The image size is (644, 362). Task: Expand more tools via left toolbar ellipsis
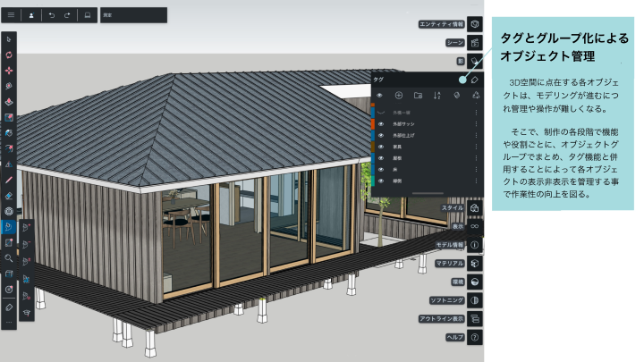pyautogui.click(x=9, y=323)
